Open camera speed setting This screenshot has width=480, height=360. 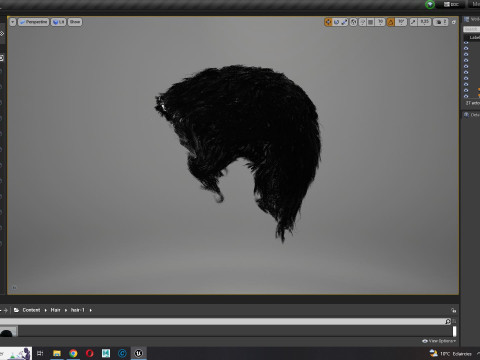pyautogui.click(x=441, y=22)
